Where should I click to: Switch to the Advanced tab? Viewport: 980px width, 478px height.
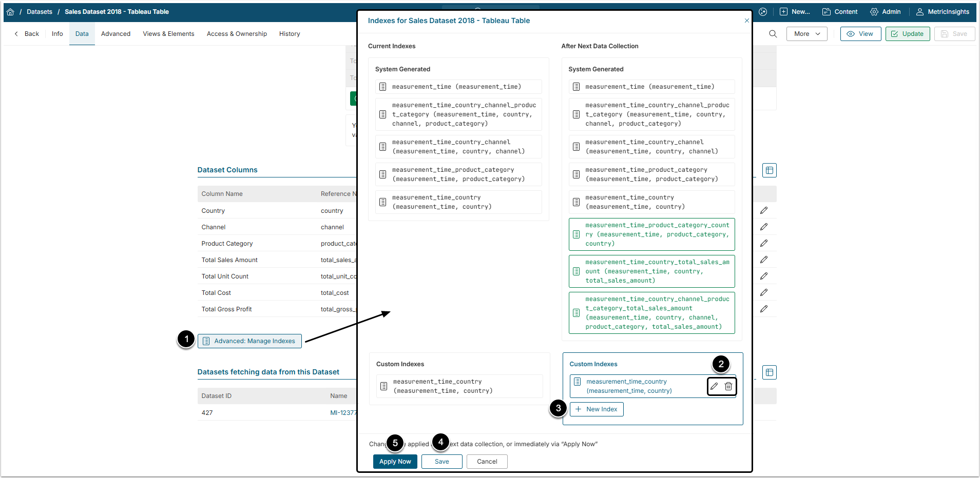pyautogui.click(x=116, y=34)
